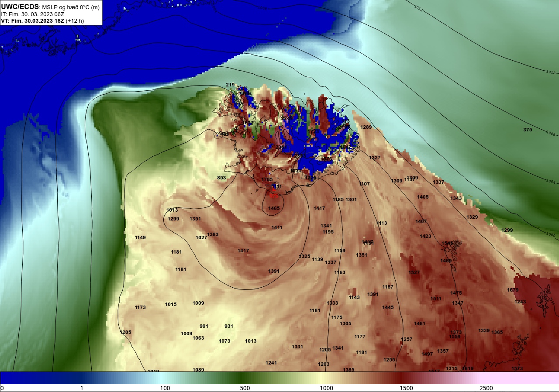559x392 pixels.
Task: Select the 1195 height value
Action: coord(328,232)
